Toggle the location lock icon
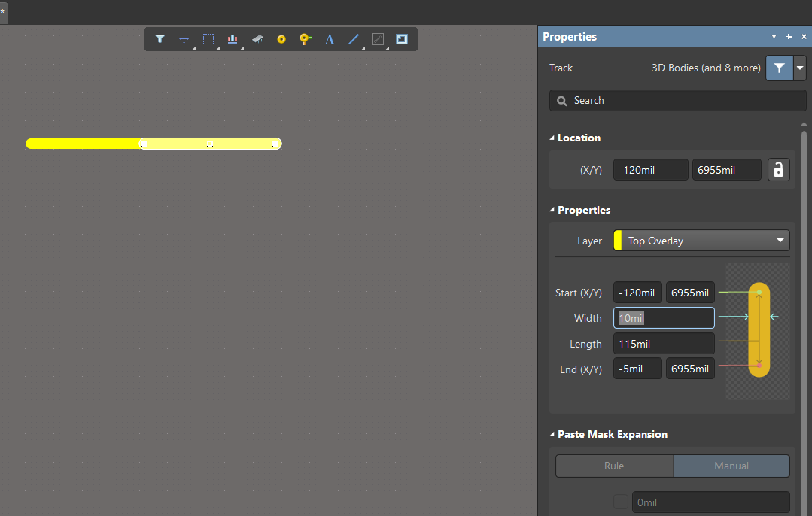 (x=778, y=170)
